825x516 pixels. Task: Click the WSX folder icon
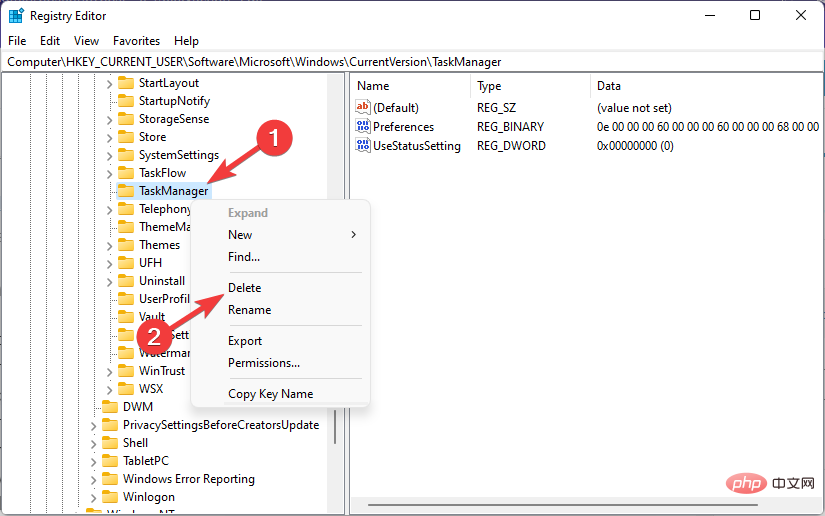tap(126, 388)
